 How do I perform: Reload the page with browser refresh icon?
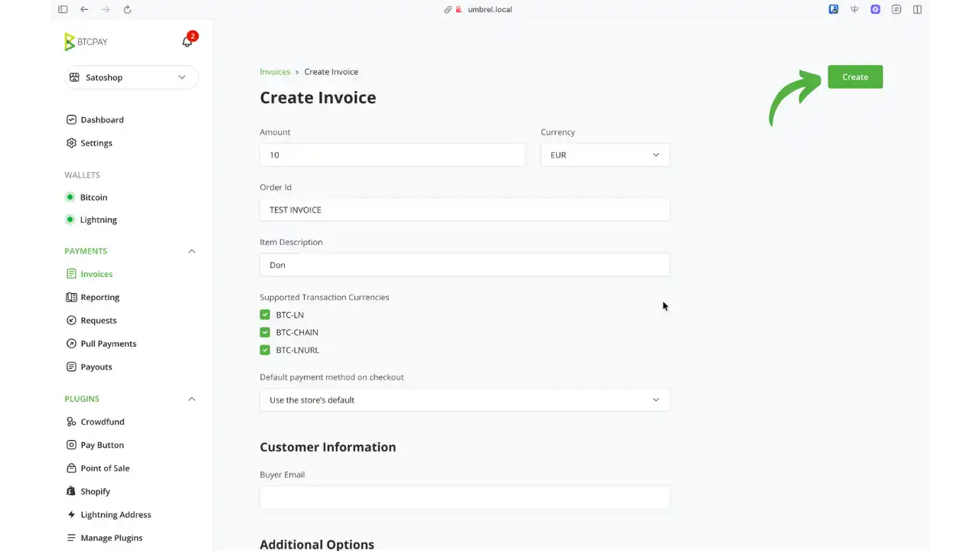(x=127, y=9)
